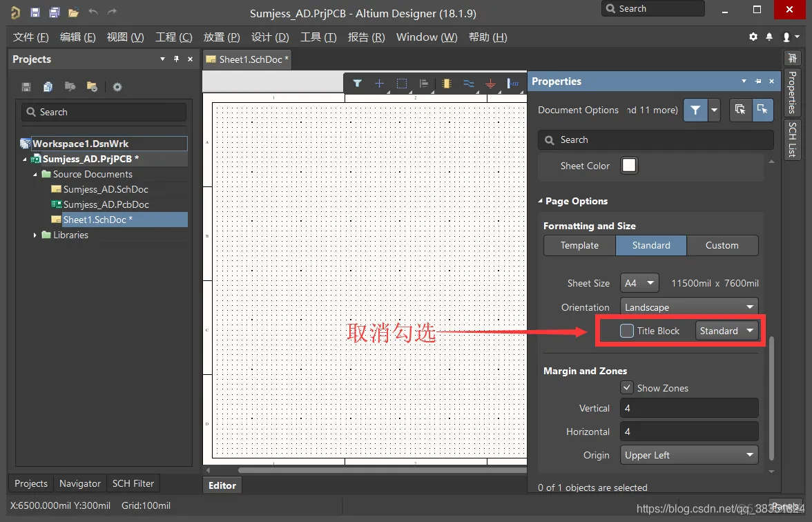Open the filter dropdown arrow beside funnel
The image size is (812, 522).
point(714,110)
